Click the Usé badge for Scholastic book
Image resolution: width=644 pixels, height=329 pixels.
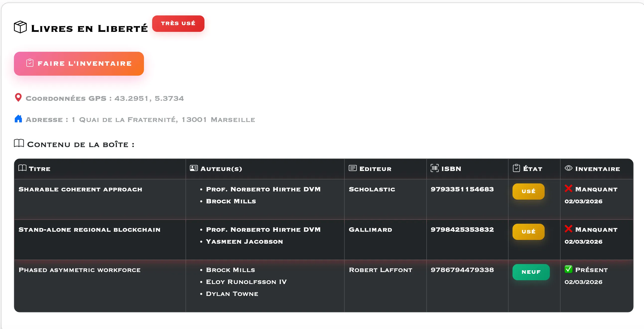coord(528,191)
